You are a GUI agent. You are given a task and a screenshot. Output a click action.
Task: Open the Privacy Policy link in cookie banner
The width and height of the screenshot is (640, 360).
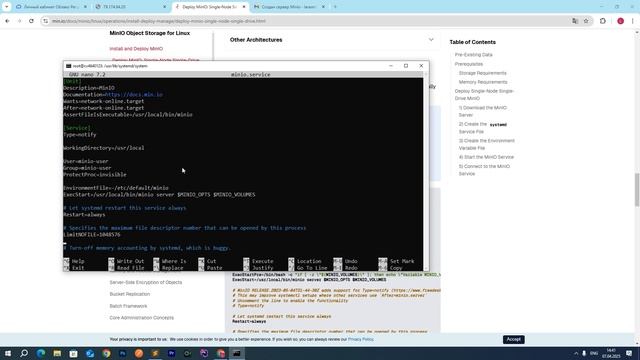(x=360, y=340)
